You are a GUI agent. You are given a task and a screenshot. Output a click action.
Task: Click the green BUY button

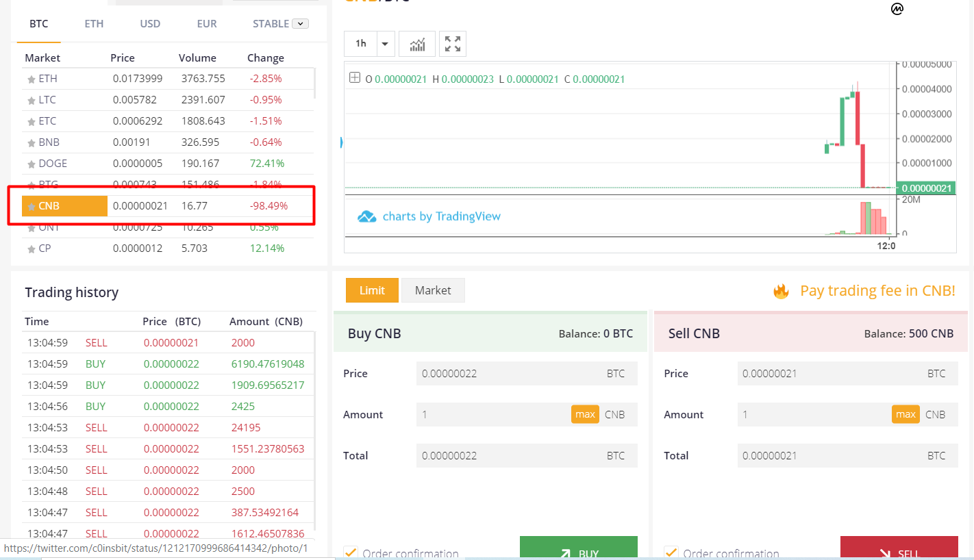click(579, 548)
